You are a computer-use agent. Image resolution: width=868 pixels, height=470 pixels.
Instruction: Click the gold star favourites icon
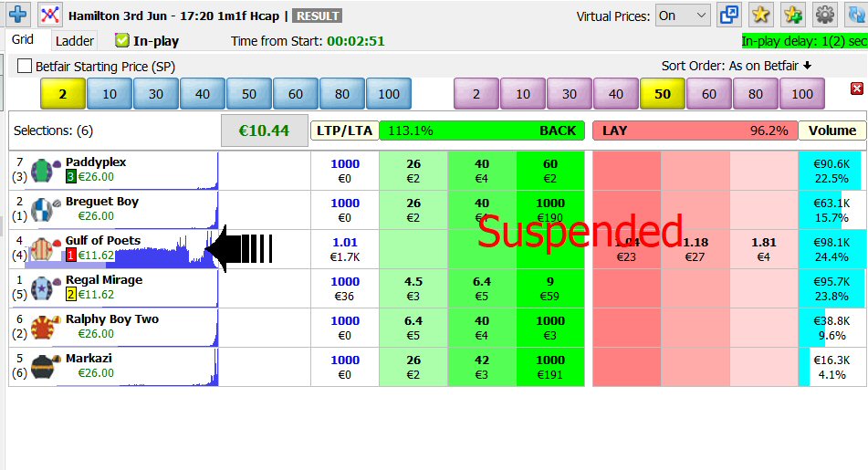[x=760, y=15]
